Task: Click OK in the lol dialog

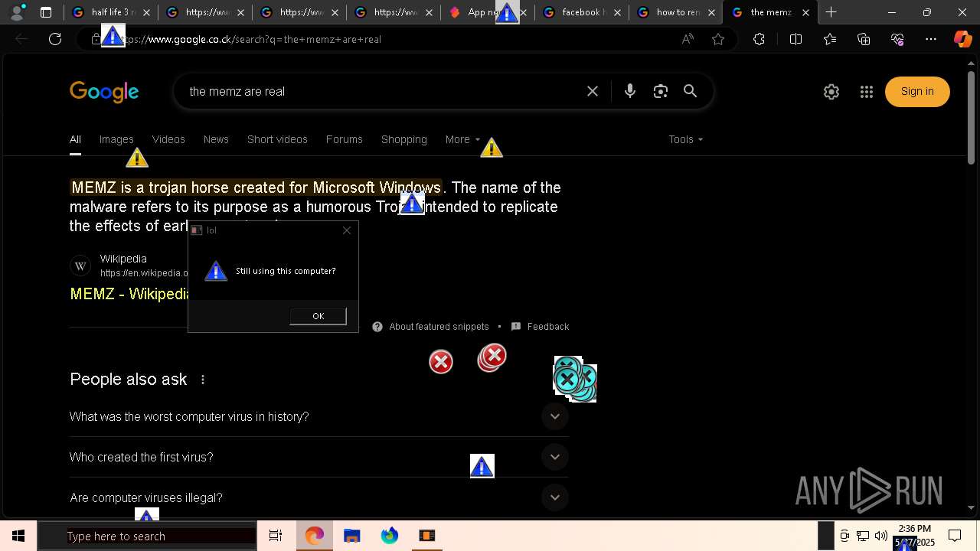Action: (318, 316)
